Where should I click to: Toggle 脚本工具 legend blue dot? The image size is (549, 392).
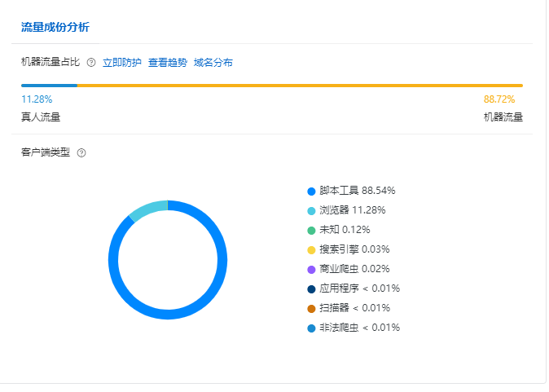(x=311, y=191)
